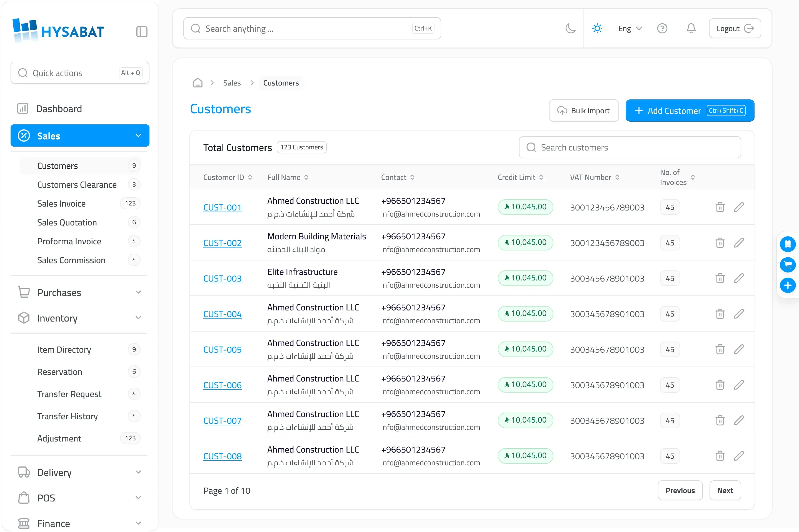
Task: Open the CUST-003 customer link
Action: [x=222, y=278]
